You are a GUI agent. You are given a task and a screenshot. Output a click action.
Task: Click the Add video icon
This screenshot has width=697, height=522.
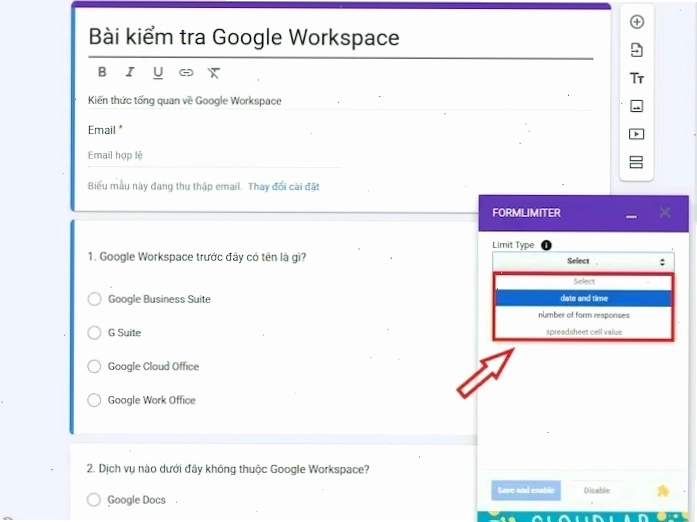tap(637, 134)
